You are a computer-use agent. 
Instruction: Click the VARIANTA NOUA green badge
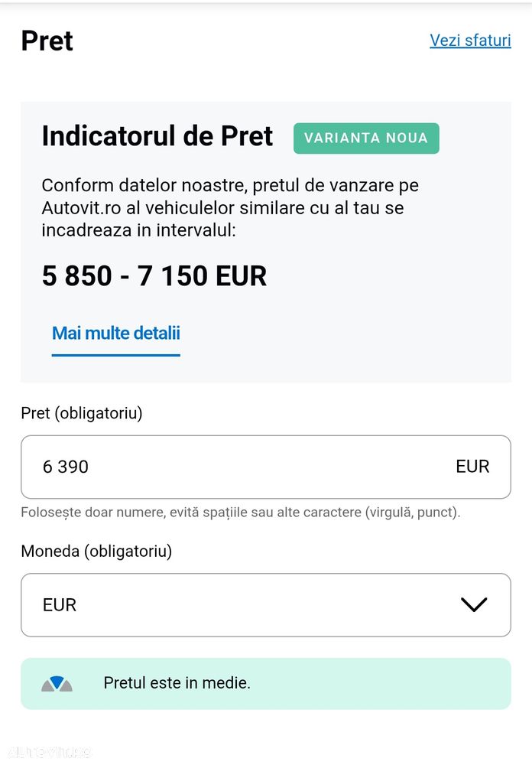pos(366,138)
